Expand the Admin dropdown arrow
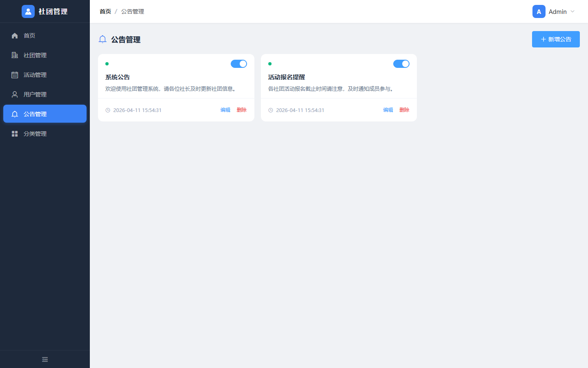 [x=572, y=11]
